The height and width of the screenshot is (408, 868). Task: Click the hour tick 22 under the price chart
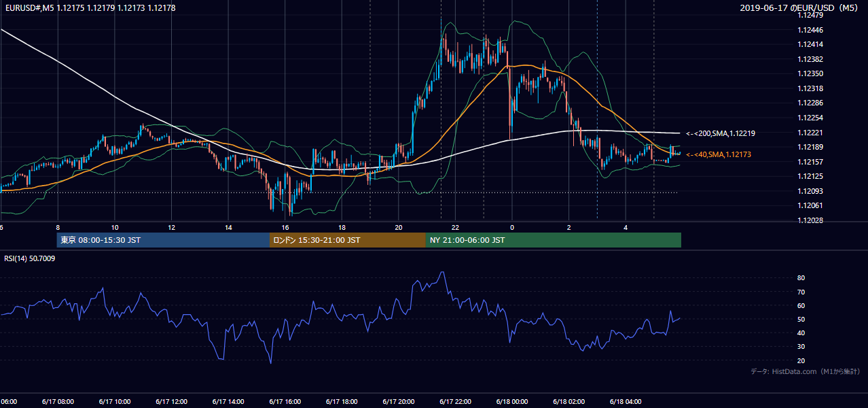coord(455,228)
